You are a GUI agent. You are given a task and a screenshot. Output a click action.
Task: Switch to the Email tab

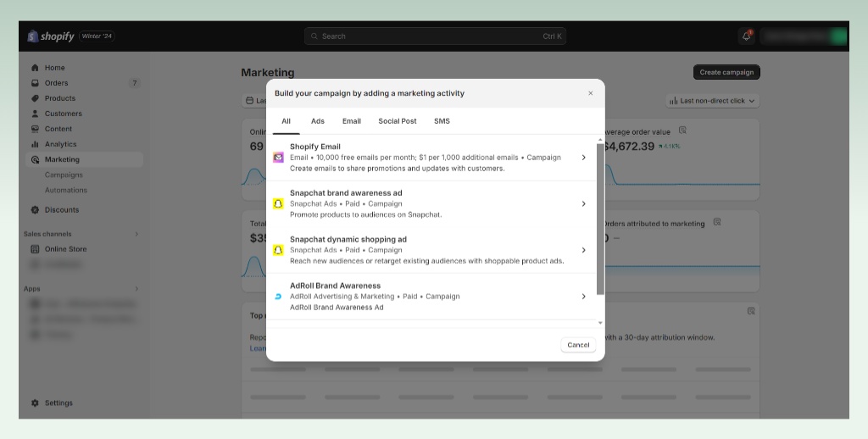pos(352,121)
